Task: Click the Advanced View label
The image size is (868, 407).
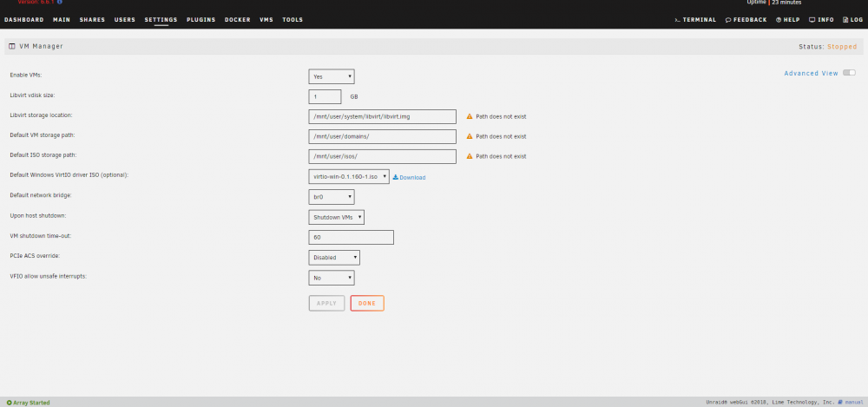Action: pos(811,73)
